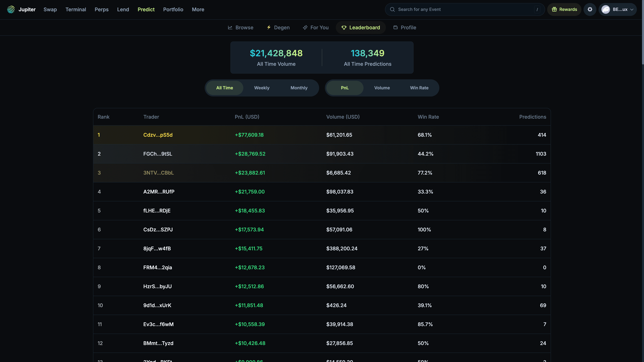Click the Jupiter brand name link

click(x=27, y=9)
